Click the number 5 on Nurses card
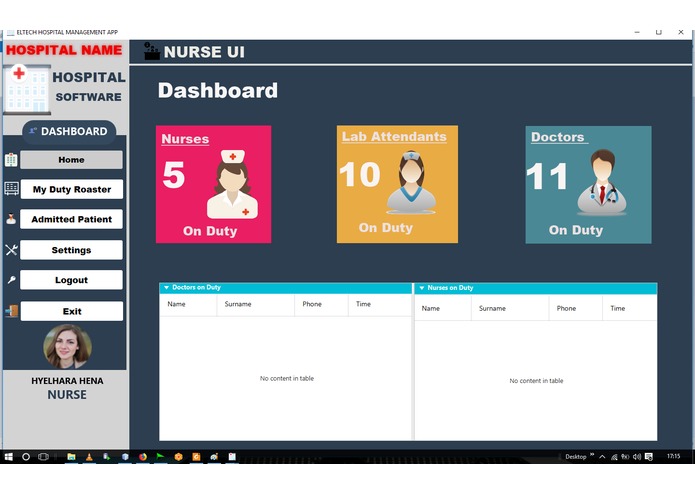Screen dimensions: 695x494 [174, 175]
